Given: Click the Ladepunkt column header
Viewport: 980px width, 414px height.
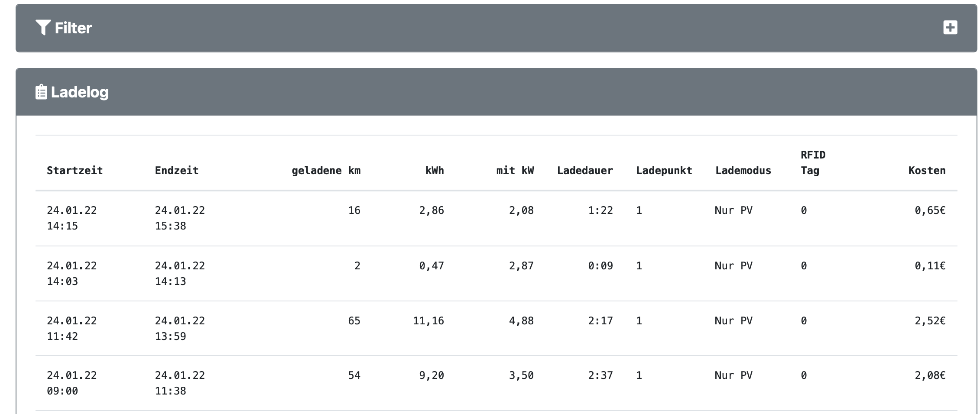Looking at the screenshot, I should click(x=664, y=171).
